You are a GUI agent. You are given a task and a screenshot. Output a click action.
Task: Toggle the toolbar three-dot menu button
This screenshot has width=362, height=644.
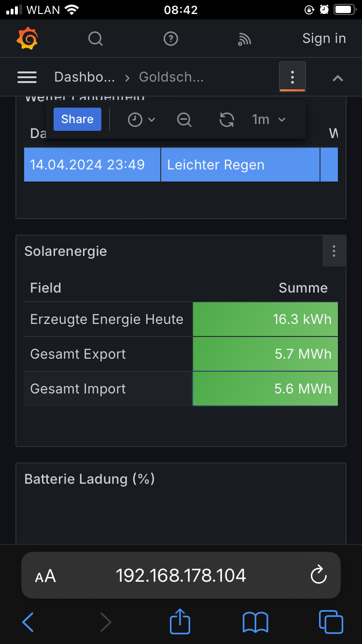pyautogui.click(x=292, y=77)
